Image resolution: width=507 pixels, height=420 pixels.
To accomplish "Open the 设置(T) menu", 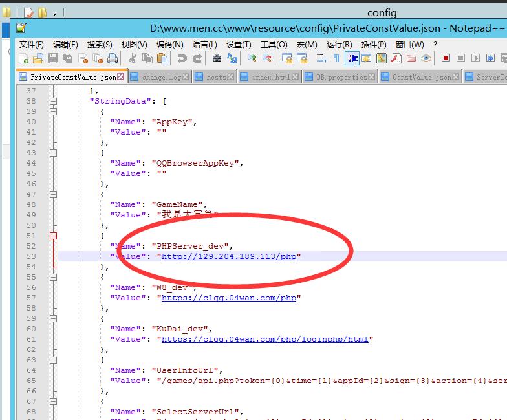I will click(239, 44).
